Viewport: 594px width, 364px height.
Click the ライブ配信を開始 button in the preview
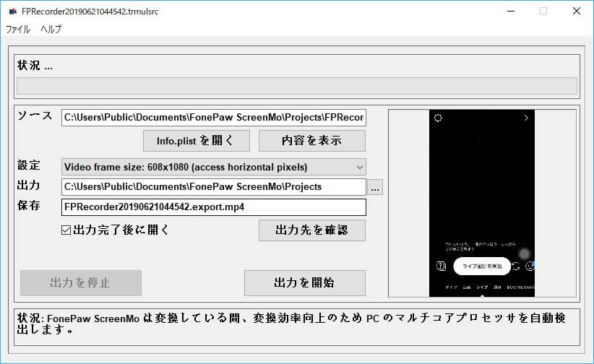[x=482, y=266]
